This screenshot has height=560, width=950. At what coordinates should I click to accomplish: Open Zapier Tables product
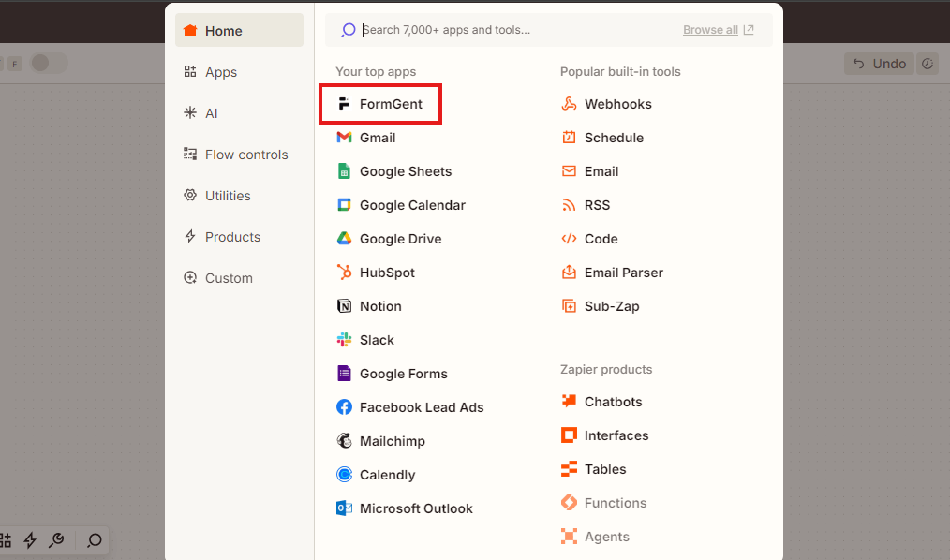tap(593, 469)
